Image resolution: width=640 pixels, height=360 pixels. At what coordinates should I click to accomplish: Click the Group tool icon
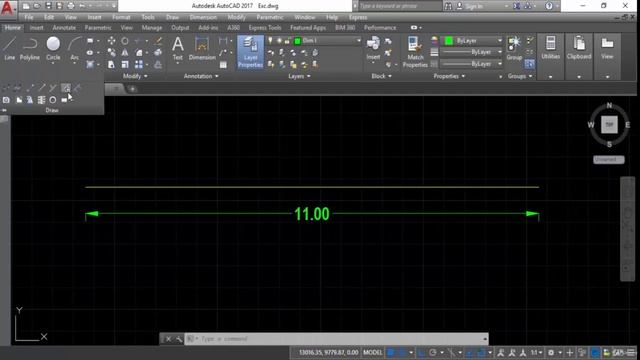click(x=514, y=48)
